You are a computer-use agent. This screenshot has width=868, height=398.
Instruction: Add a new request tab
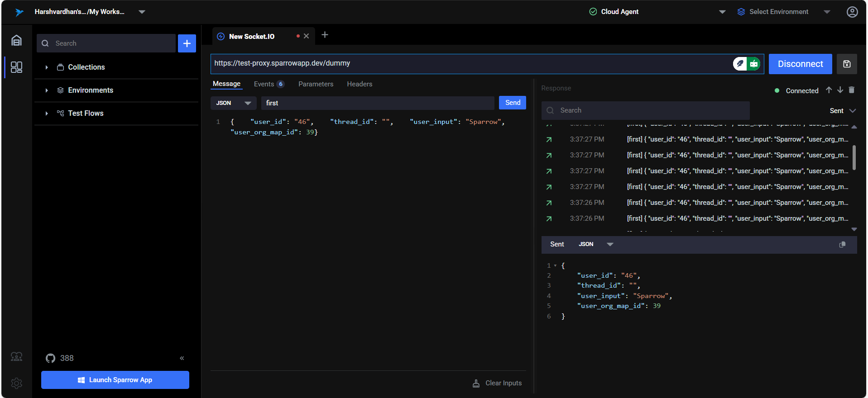point(325,35)
